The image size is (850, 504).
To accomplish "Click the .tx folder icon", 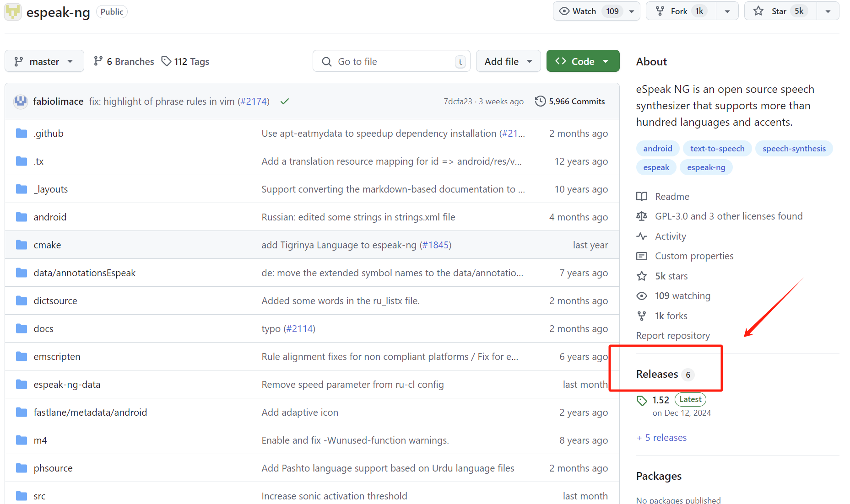I will pyautogui.click(x=22, y=161).
